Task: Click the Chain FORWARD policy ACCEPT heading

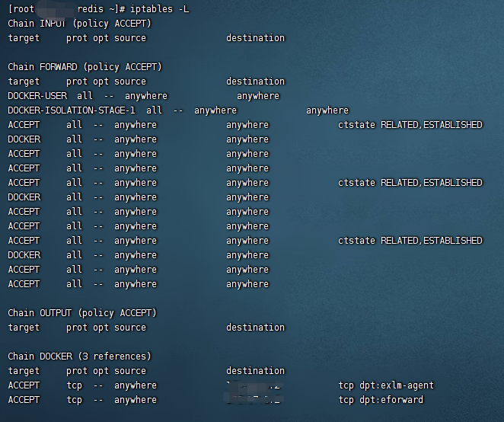Action: point(85,66)
